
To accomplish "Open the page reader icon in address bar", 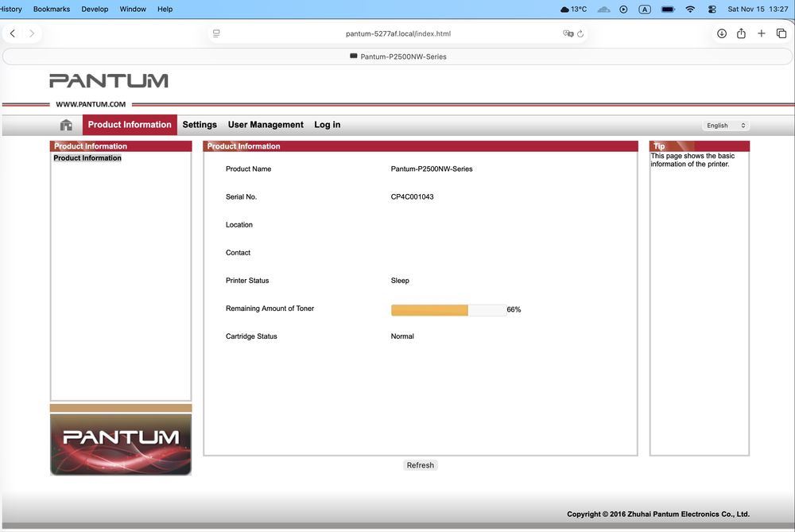I will coord(216,33).
